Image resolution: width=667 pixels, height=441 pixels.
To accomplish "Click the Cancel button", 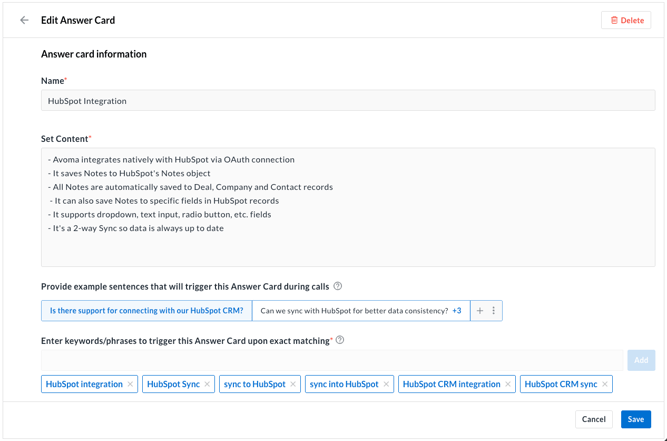I will pos(594,419).
